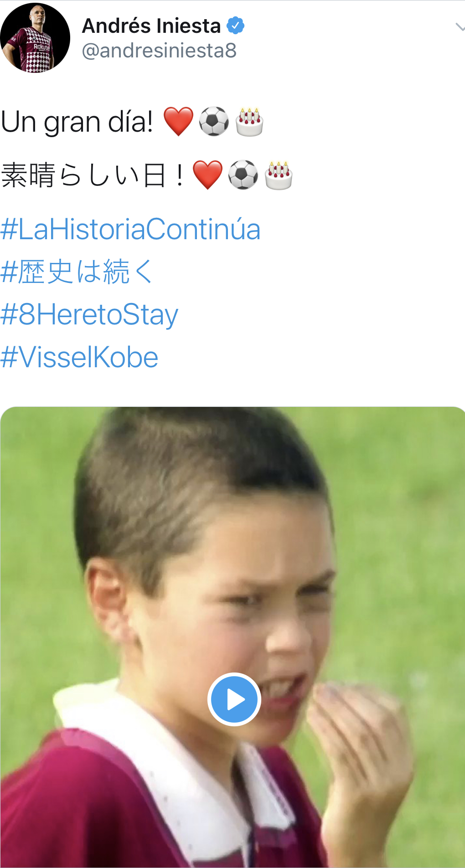465x868 pixels.
Task: Click the heart emoji after "Un gran día!"
Action: [x=178, y=122]
